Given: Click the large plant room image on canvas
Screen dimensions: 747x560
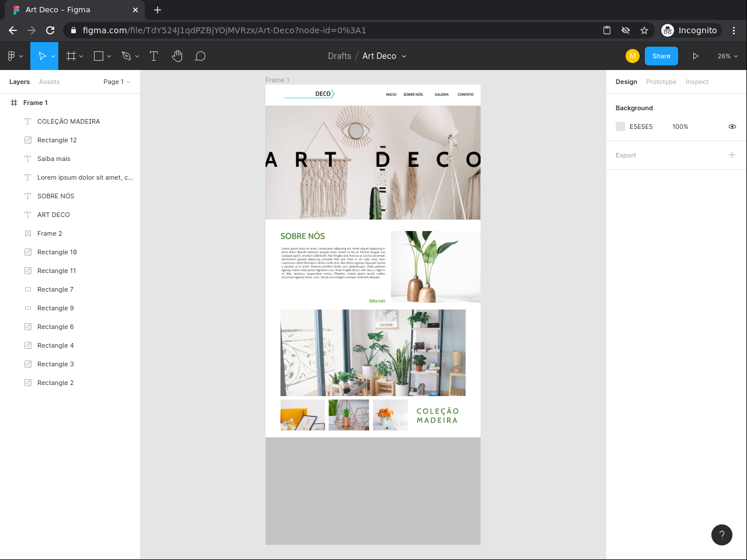Looking at the screenshot, I should pyautogui.click(x=373, y=353).
